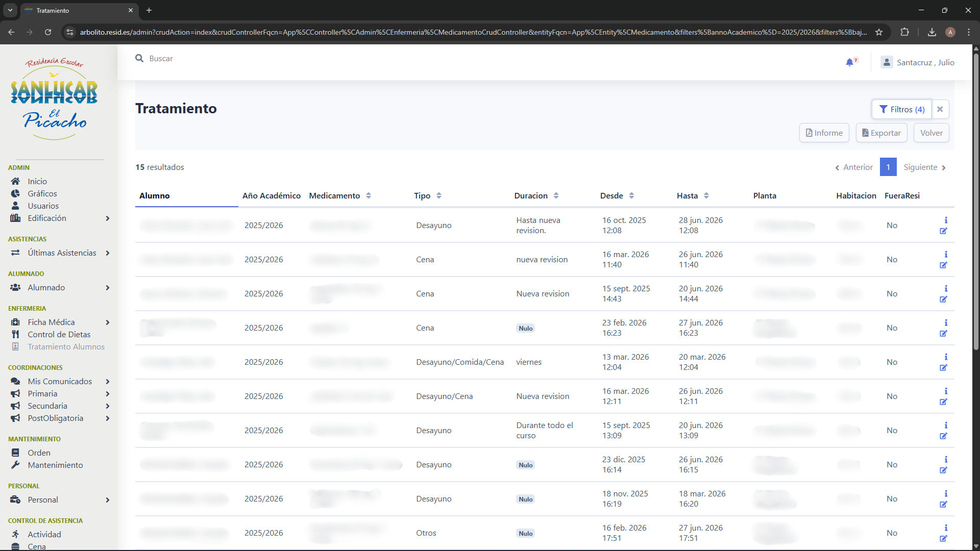
Task: Open the Gráficos sidebar item
Action: point(42,194)
